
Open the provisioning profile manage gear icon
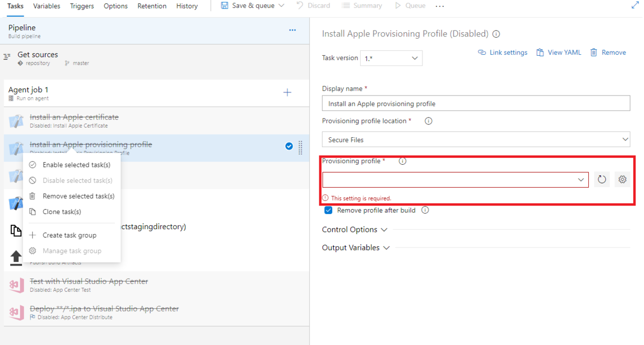tap(622, 180)
